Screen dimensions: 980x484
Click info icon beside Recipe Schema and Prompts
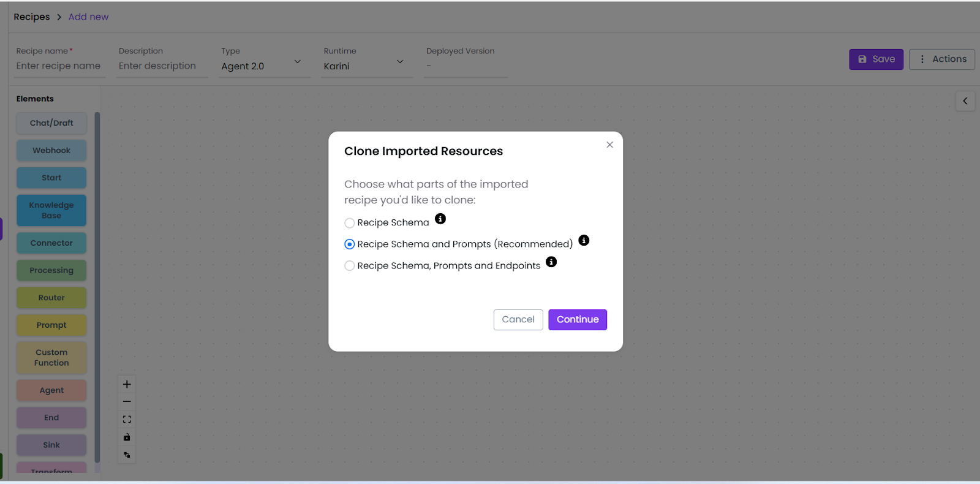tap(584, 240)
